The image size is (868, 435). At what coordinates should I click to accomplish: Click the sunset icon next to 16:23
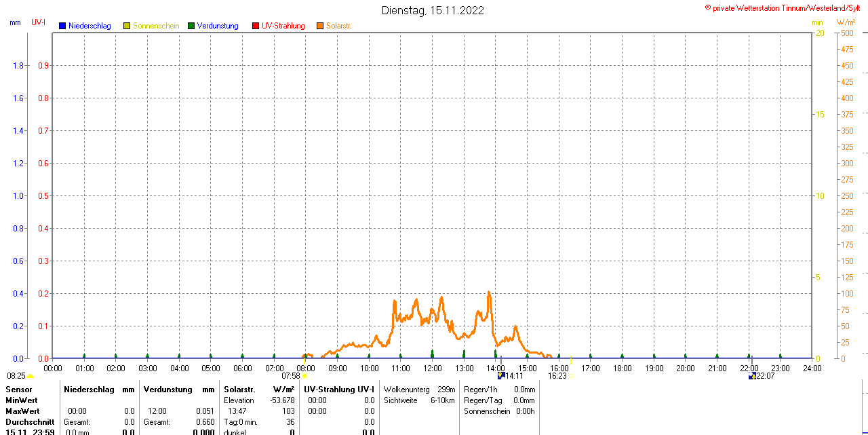click(571, 376)
